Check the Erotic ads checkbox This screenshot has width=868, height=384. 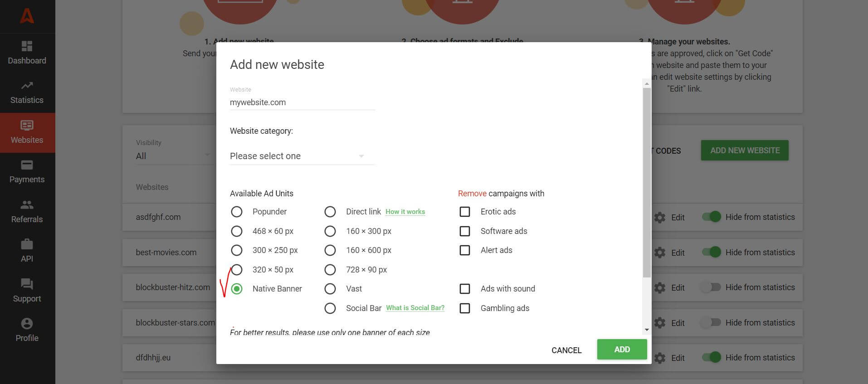pos(465,212)
